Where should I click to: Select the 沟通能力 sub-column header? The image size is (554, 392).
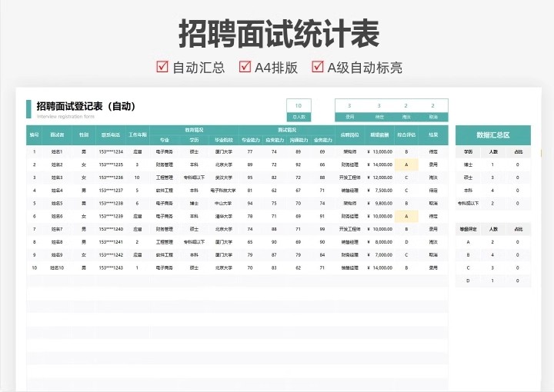(299, 140)
